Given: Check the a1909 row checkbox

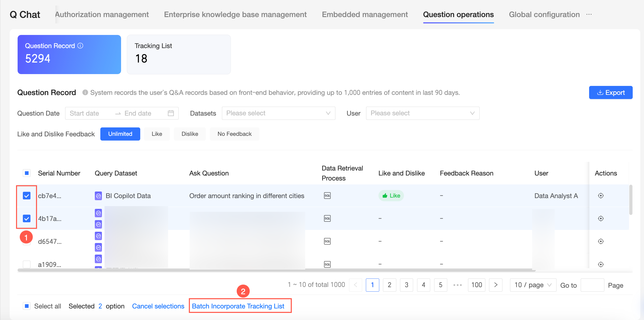Looking at the screenshot, I should pyautogui.click(x=27, y=264).
